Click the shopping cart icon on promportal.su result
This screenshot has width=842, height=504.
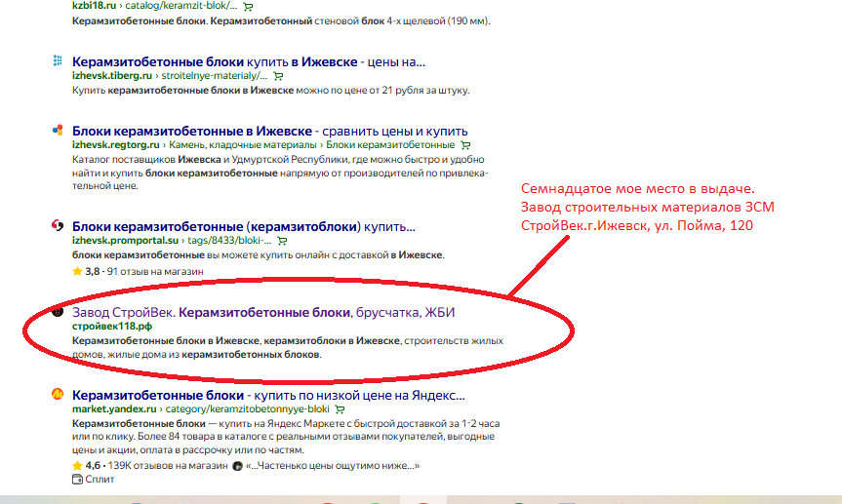point(282,241)
